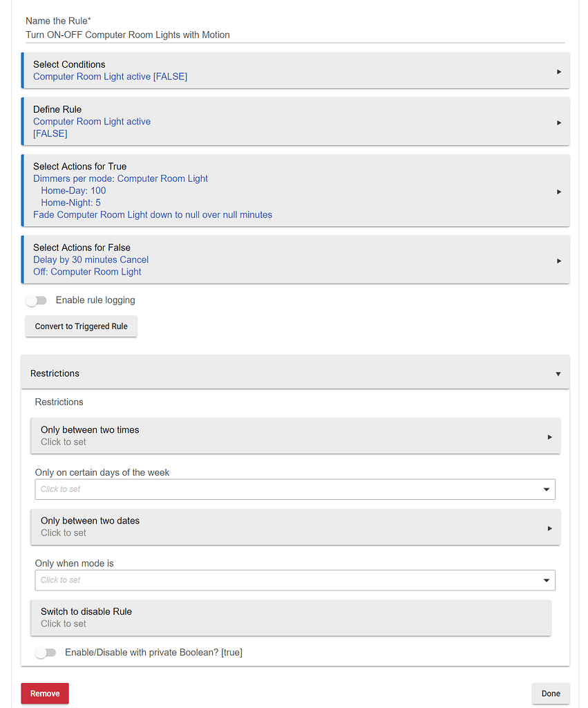Viewport: 588px width, 708px height.
Task: Expand Select Actions for True arrow
Action: (559, 192)
